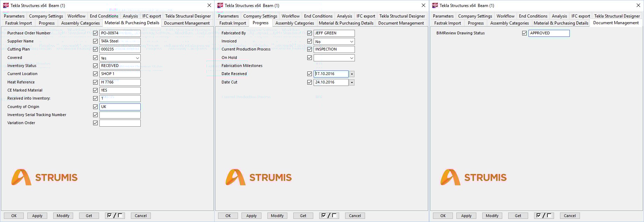Click the Heat Reference field H 7766

point(120,82)
